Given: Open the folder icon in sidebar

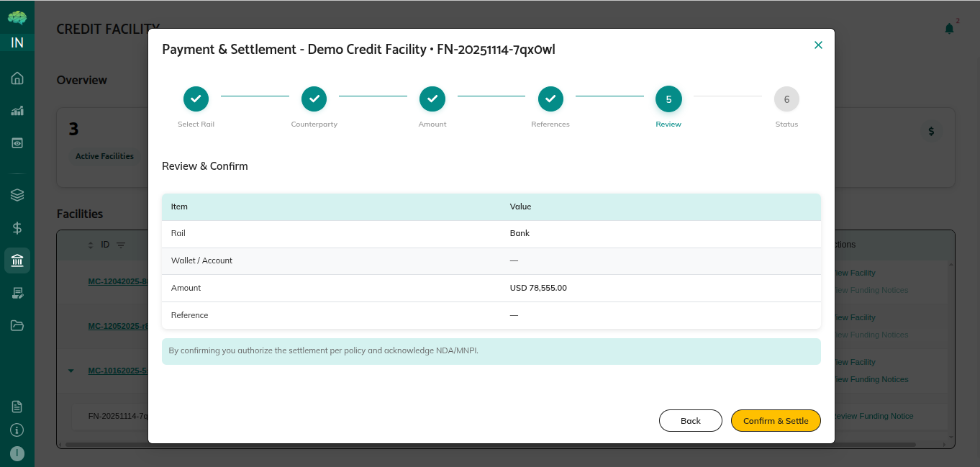Looking at the screenshot, I should [17, 325].
